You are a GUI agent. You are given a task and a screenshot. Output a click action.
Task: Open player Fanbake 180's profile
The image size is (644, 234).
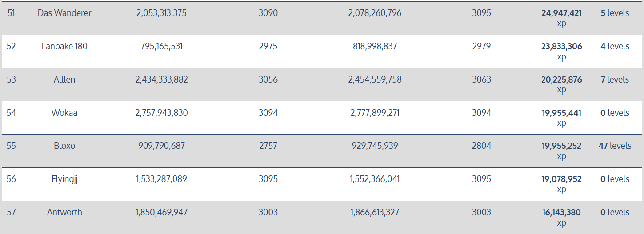[64, 46]
